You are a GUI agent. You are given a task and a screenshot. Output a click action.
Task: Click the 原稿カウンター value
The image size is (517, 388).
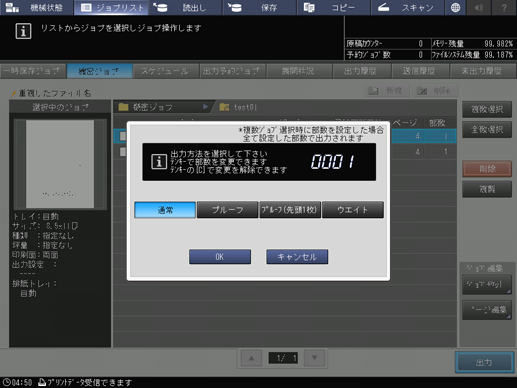click(x=421, y=44)
